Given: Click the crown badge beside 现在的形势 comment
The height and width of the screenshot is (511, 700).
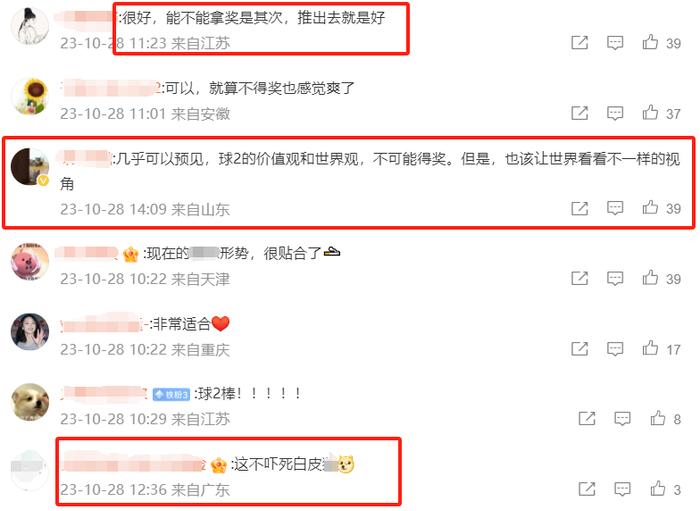Looking at the screenshot, I should (131, 254).
